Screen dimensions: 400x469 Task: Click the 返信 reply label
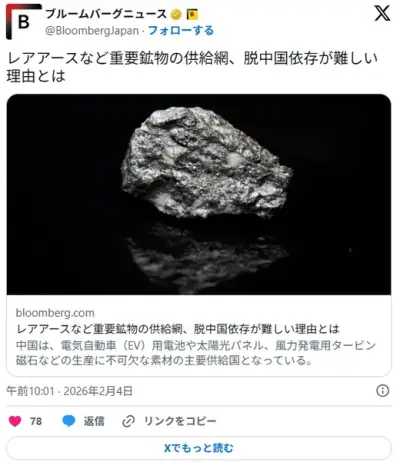coord(94,421)
